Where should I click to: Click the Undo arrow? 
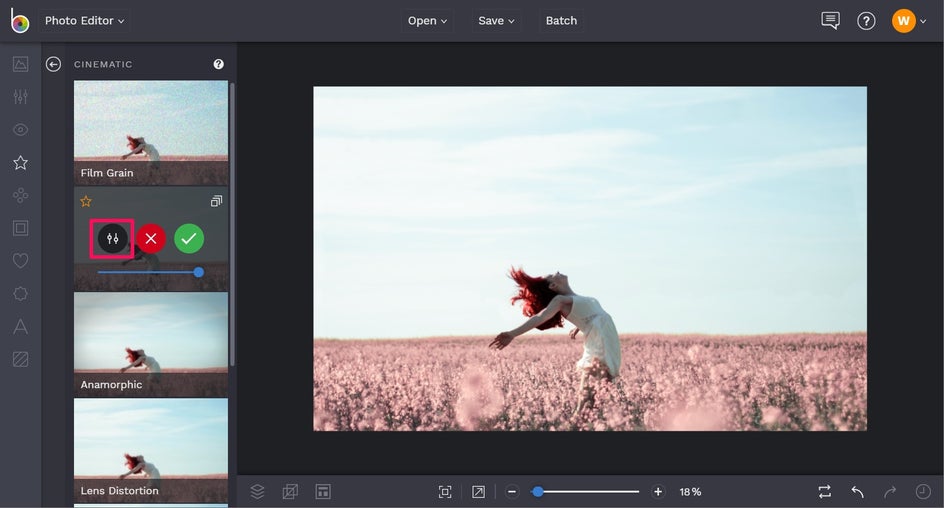857,492
